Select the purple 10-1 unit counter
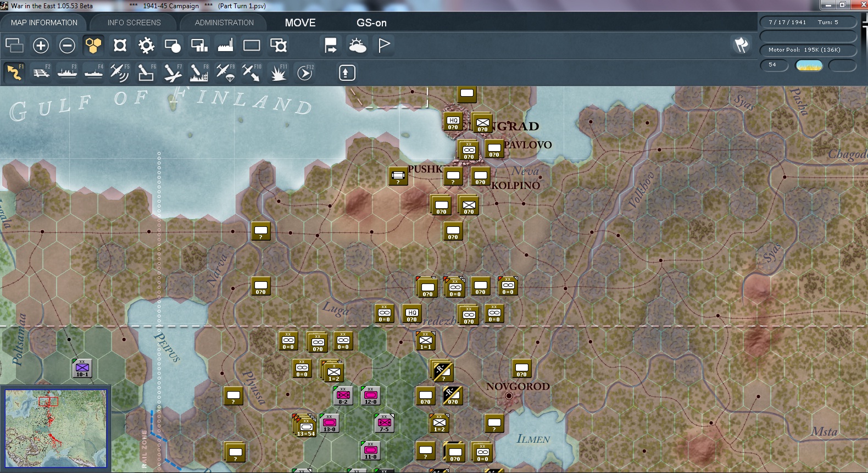Image resolution: width=868 pixels, height=473 pixels. tap(82, 368)
